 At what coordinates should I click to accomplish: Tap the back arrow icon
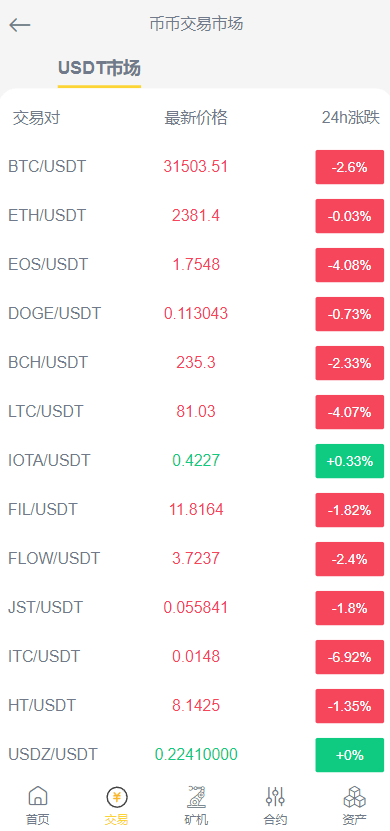coord(20,24)
